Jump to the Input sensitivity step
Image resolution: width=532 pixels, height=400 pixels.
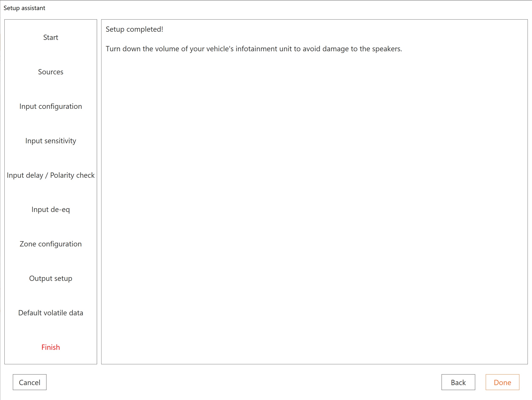point(50,141)
